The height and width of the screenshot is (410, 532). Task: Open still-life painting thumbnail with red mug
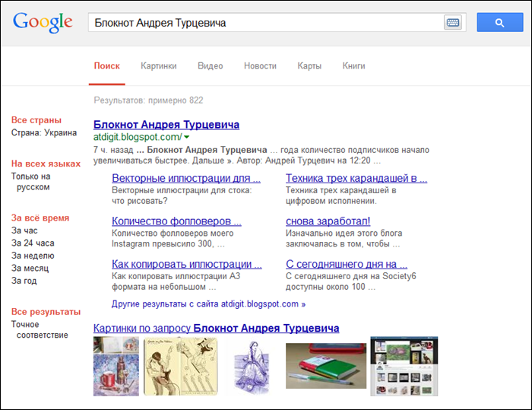[x=116, y=366]
